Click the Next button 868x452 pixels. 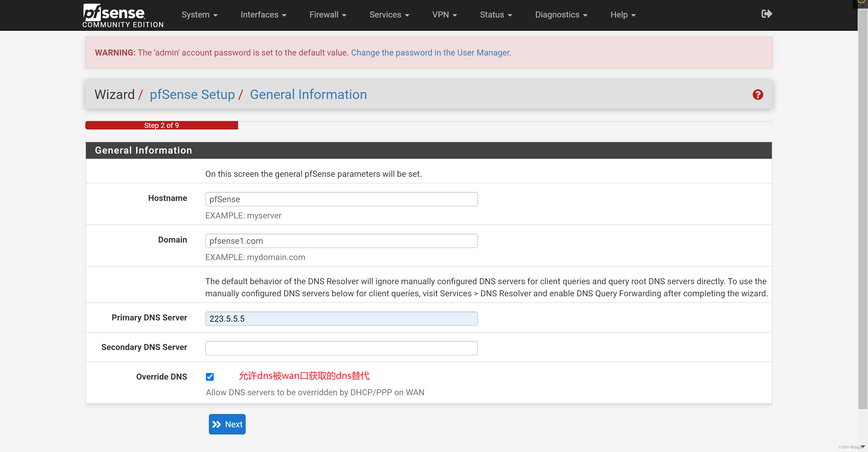coord(227,424)
